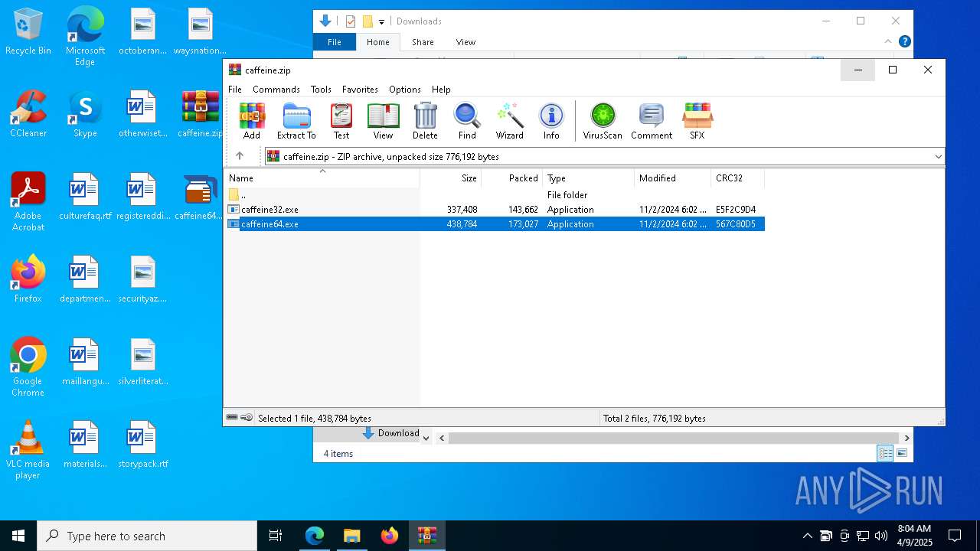This screenshot has width=980, height=551.
Task: Run the Test archive tool
Action: point(341,122)
